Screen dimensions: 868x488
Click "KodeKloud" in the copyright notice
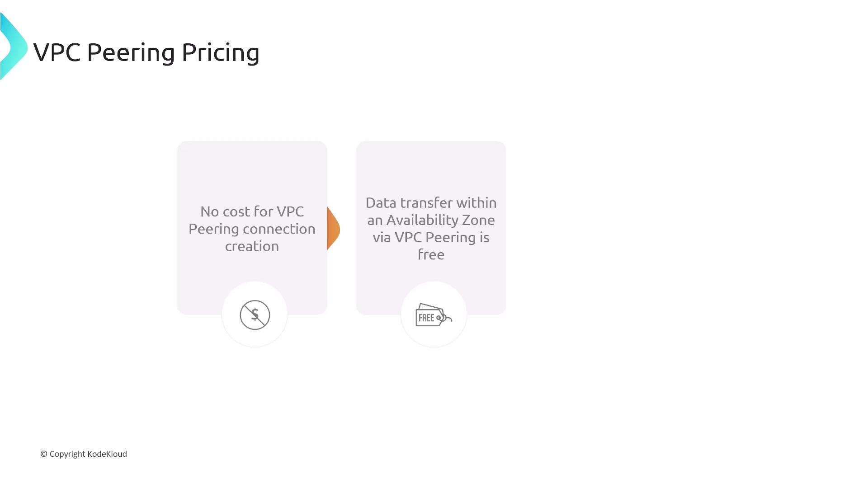coord(107,454)
